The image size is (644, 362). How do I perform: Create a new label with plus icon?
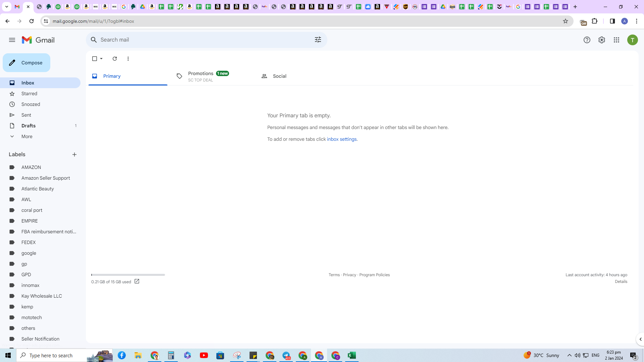pyautogui.click(x=74, y=155)
